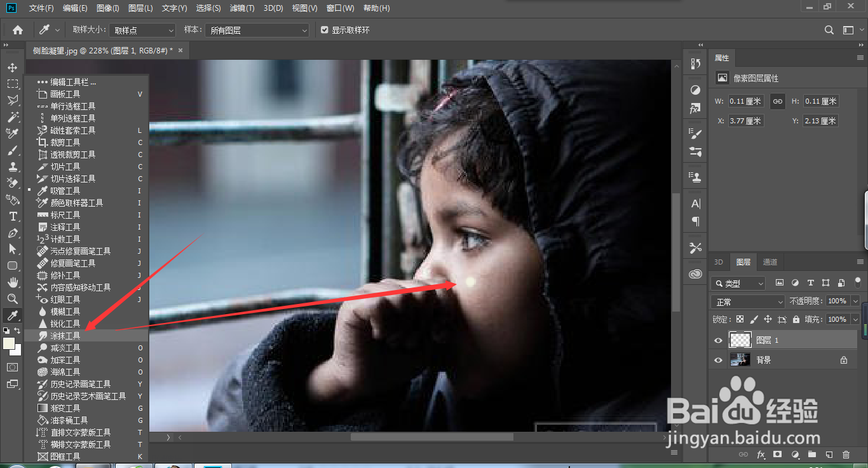The width and height of the screenshot is (868, 468).
Task: Click the W width value field
Action: [746, 101]
